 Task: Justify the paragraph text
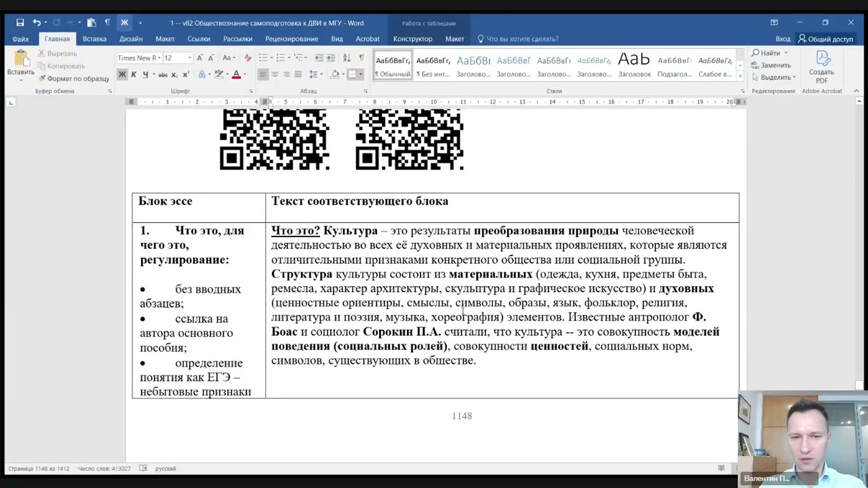click(298, 75)
